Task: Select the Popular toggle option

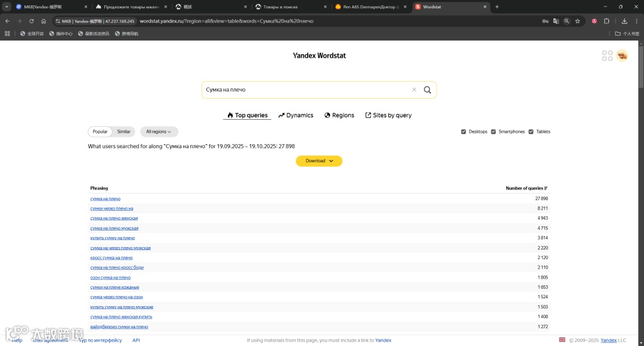Action: pos(100,132)
